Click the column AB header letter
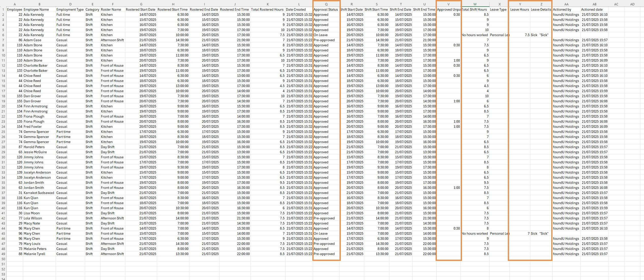Viewport: 644px width, 280px height. coord(594,4)
